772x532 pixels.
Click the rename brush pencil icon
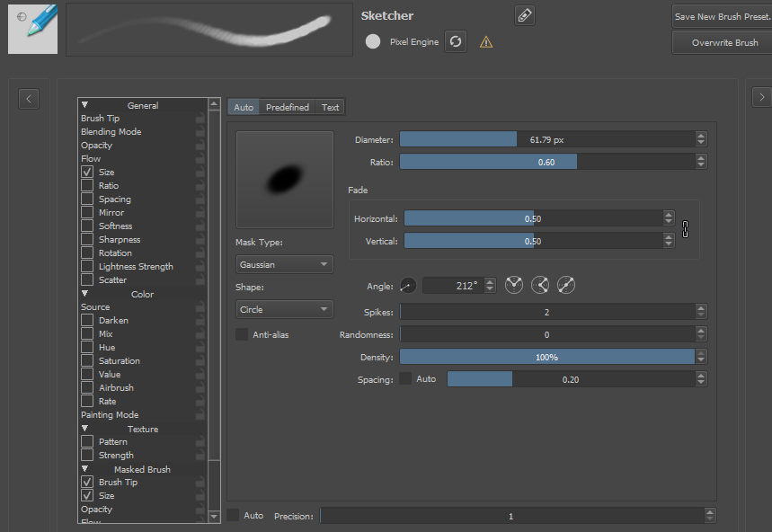click(x=525, y=15)
